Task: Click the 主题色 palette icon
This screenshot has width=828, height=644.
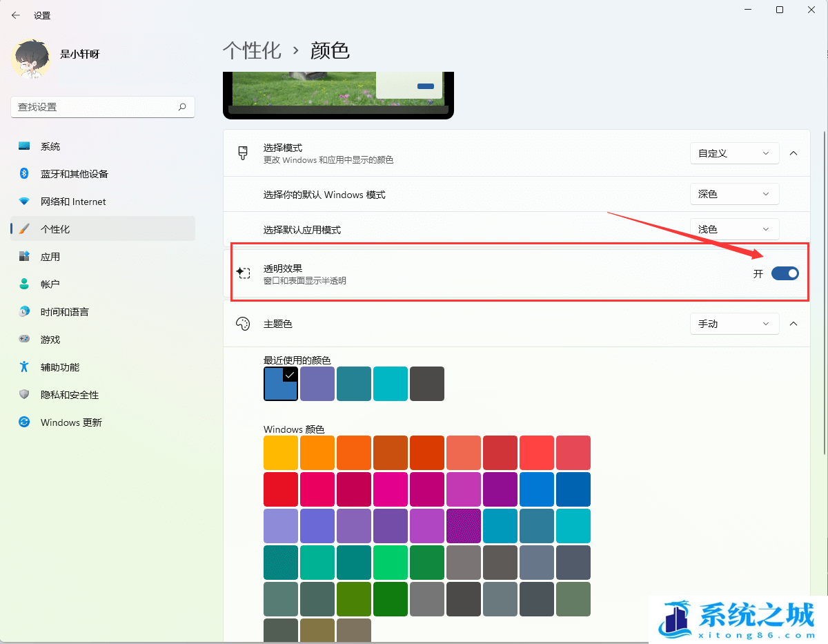Action: click(242, 324)
